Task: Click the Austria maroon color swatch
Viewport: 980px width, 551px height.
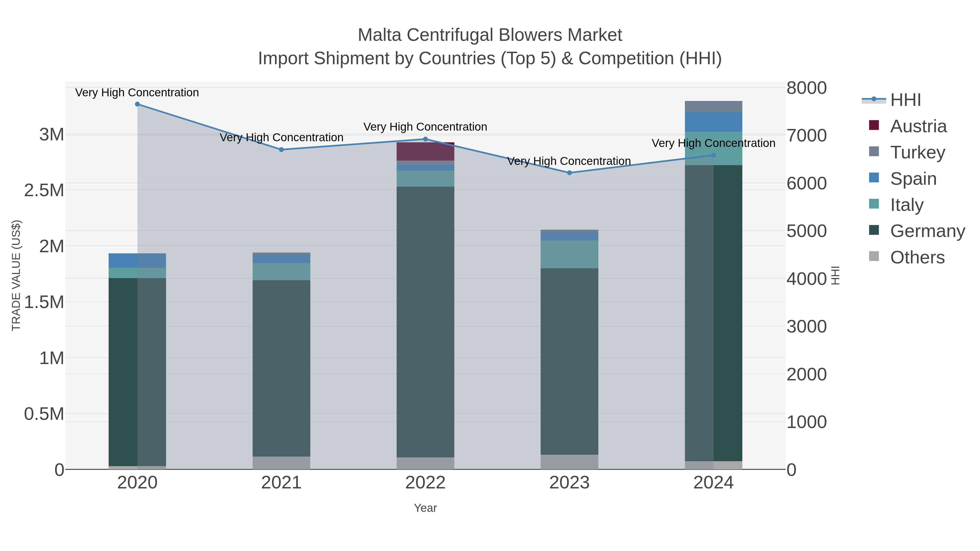Action: tap(874, 125)
